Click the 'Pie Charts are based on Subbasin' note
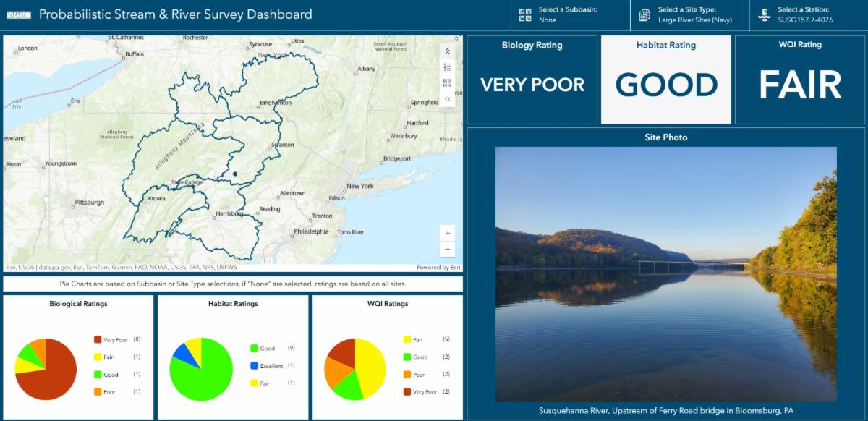868x421 pixels. point(233,284)
